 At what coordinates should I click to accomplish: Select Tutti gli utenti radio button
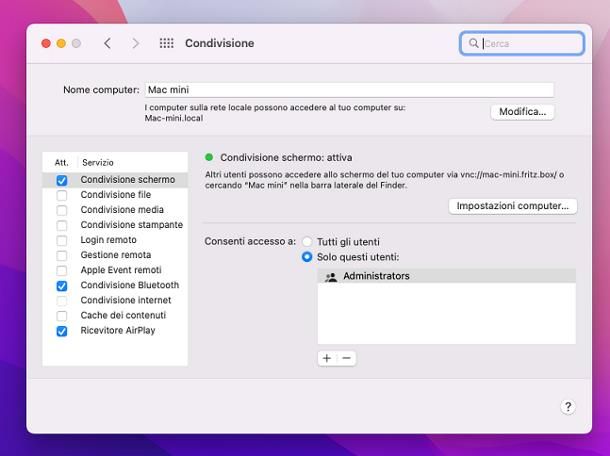coord(307,242)
